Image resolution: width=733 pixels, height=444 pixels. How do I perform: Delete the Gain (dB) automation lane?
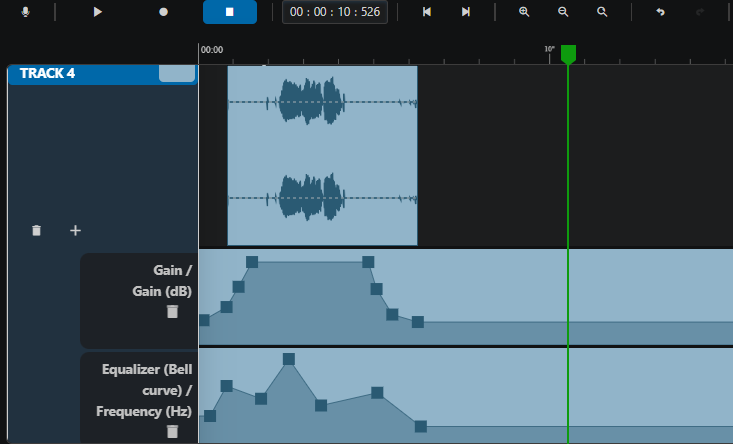pyautogui.click(x=172, y=312)
